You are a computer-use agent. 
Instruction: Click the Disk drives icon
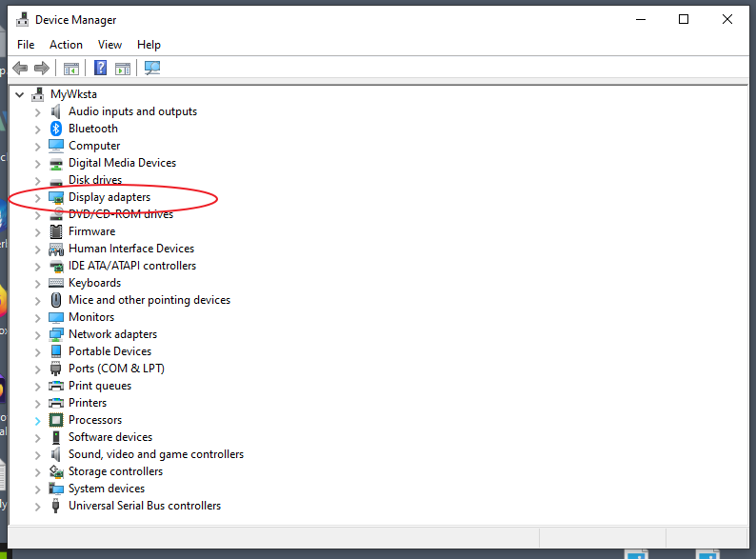tap(56, 181)
